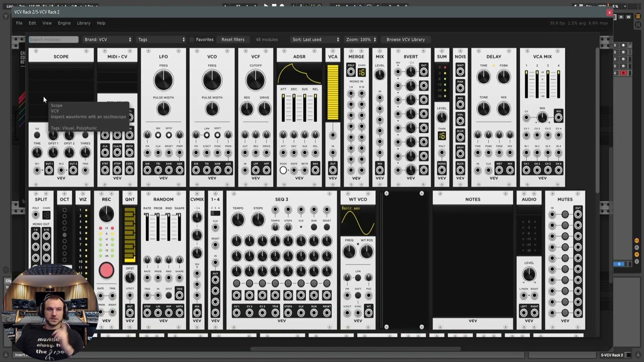Add the DELAY module

pos(494,118)
